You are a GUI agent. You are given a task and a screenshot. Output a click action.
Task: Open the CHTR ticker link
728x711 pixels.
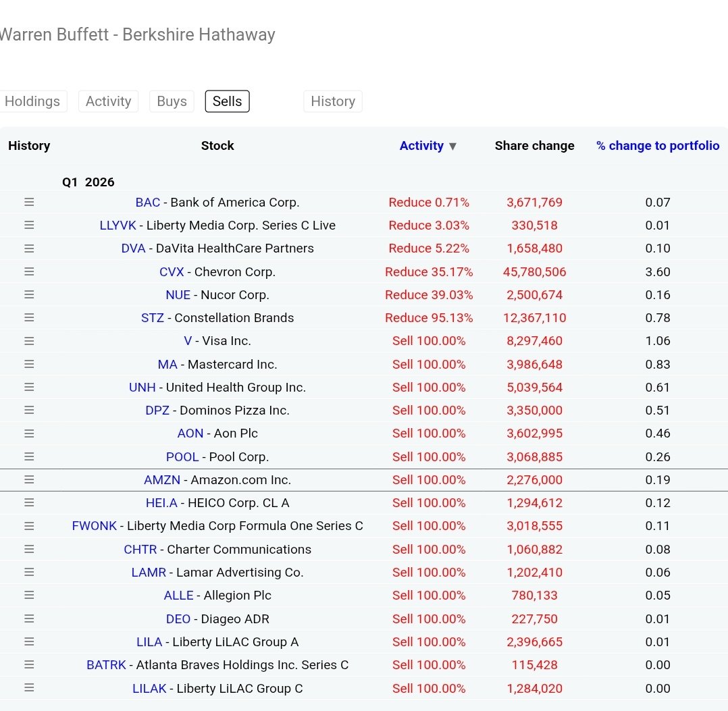click(x=140, y=550)
